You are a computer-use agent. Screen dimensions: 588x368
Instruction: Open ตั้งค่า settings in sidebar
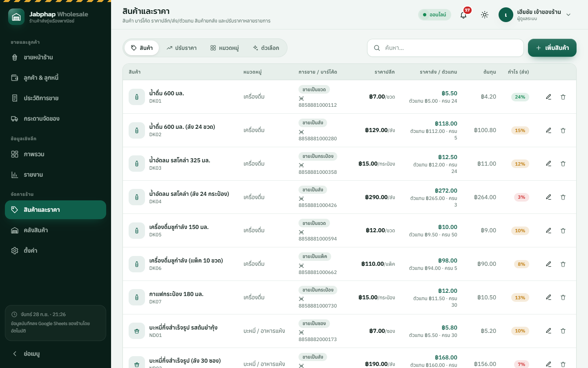click(x=56, y=251)
